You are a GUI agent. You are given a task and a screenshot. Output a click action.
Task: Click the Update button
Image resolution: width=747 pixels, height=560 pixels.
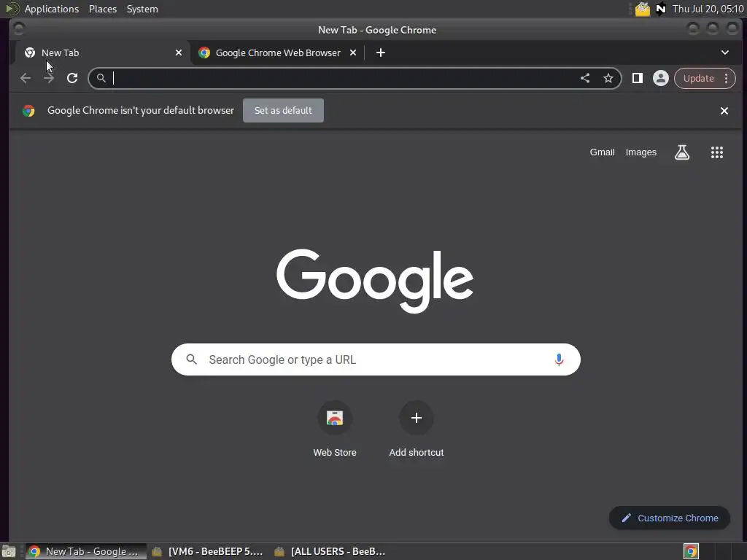click(698, 78)
